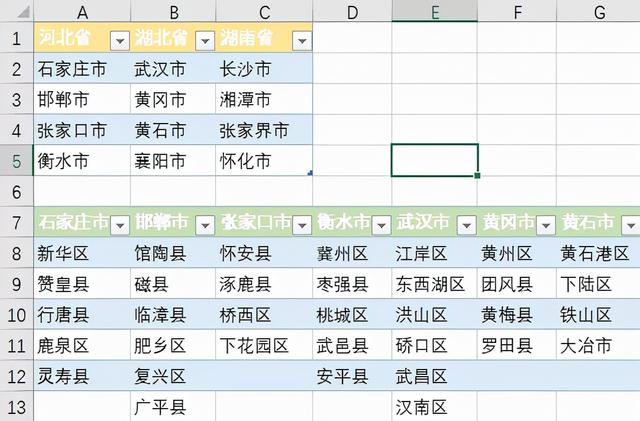Select cell containing 广平县
The image size is (640, 421).
tap(173, 407)
